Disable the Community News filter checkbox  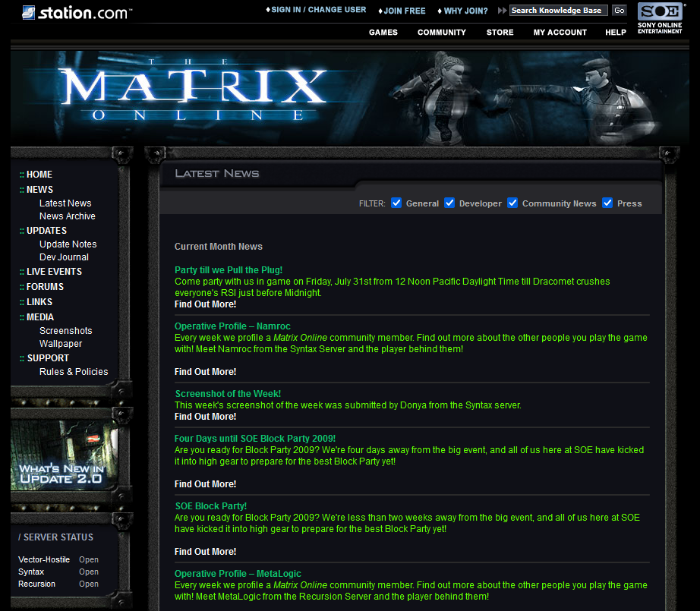click(512, 203)
